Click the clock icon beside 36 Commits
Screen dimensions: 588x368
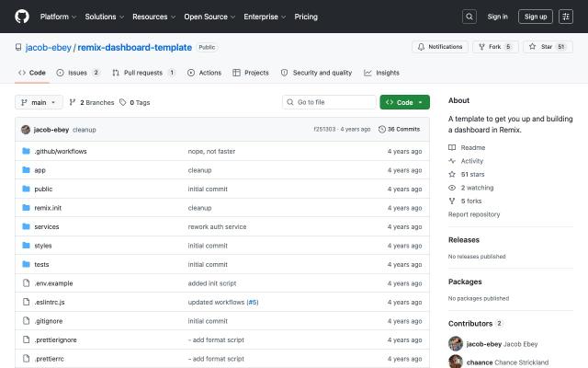[x=382, y=129]
